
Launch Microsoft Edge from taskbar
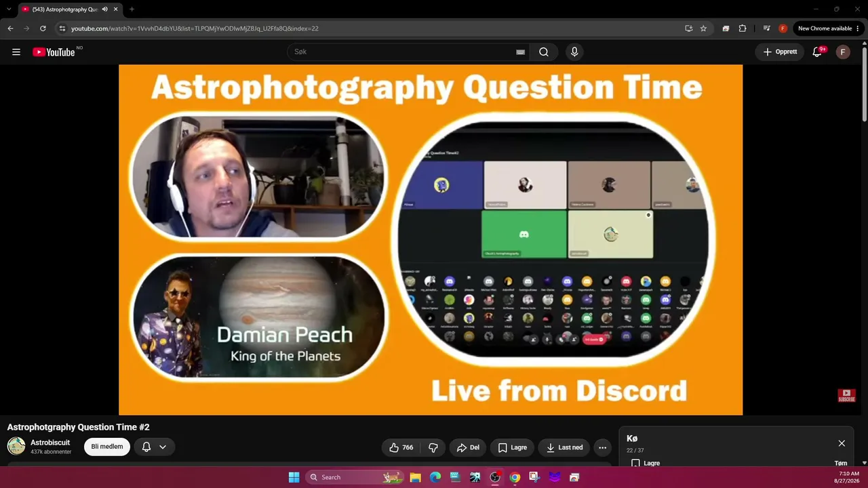pos(435,477)
